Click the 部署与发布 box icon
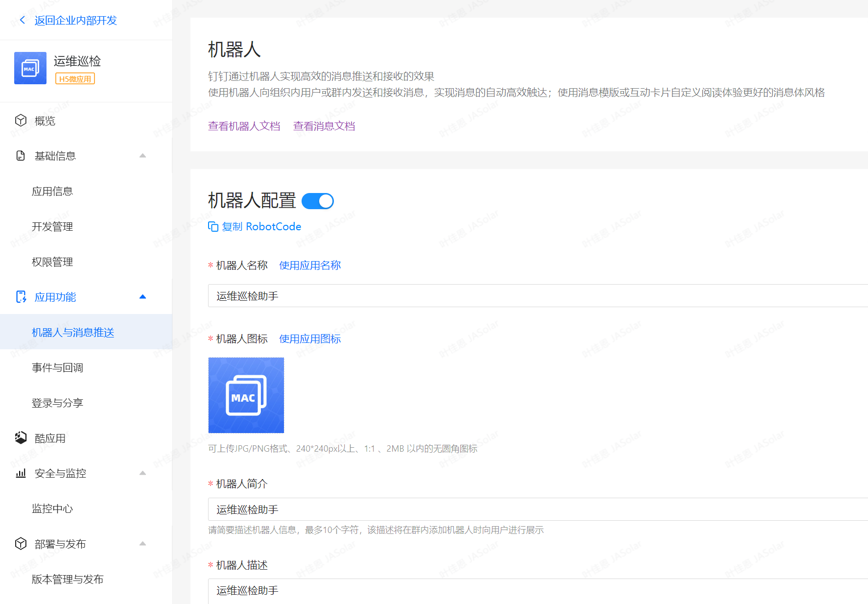868x604 pixels. pyautogui.click(x=21, y=544)
